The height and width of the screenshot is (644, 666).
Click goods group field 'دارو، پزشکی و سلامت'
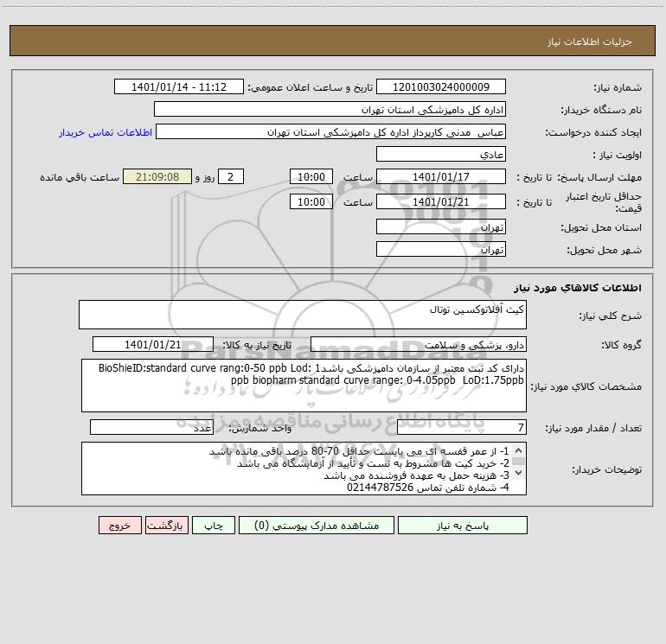click(x=419, y=345)
